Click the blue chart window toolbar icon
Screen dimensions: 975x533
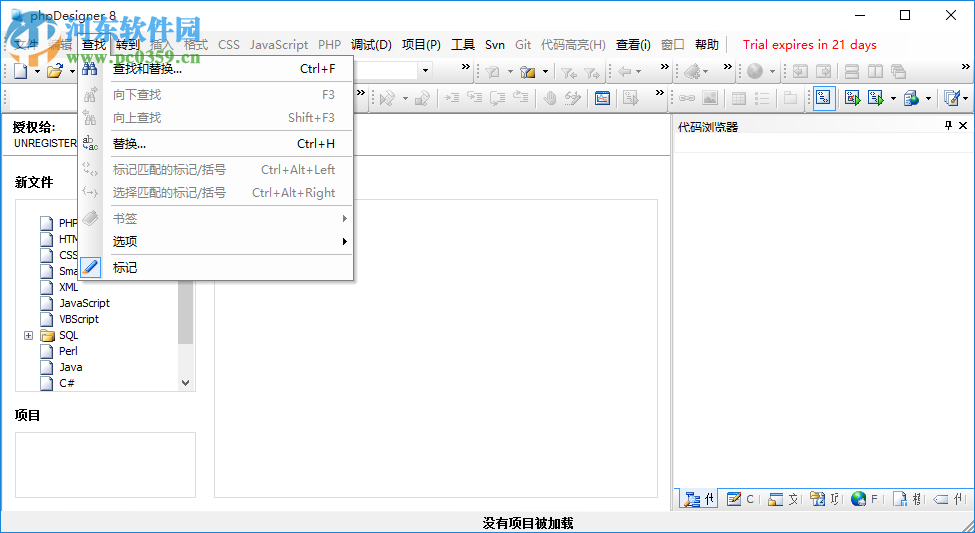pyautogui.click(x=603, y=98)
